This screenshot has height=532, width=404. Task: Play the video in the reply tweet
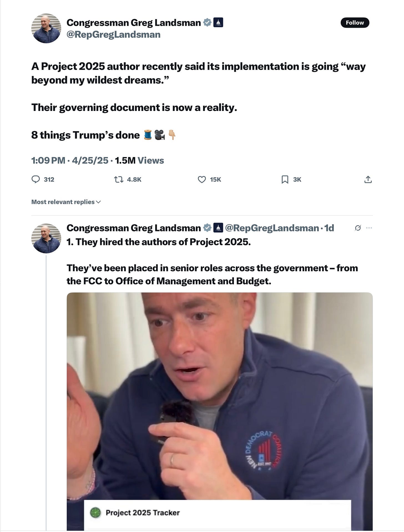coord(219,411)
